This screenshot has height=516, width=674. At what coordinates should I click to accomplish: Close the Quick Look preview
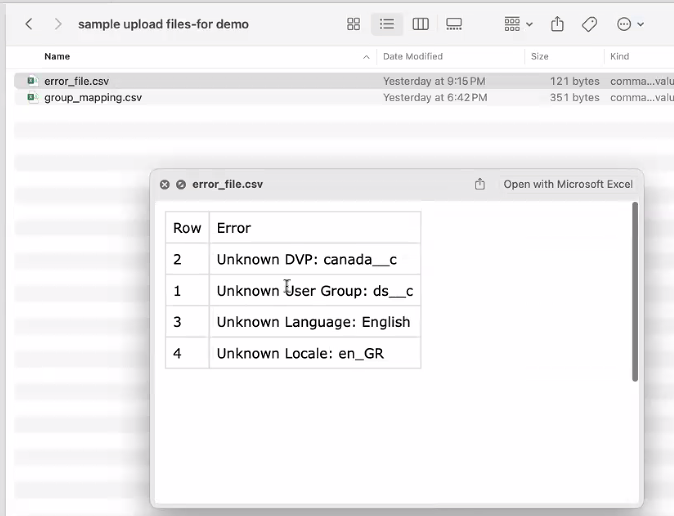point(165,184)
